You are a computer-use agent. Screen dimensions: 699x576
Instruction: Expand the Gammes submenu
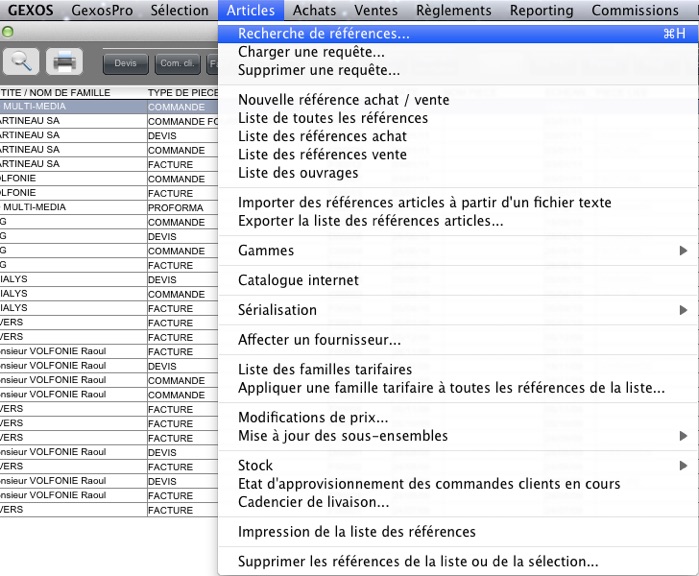tap(458, 251)
